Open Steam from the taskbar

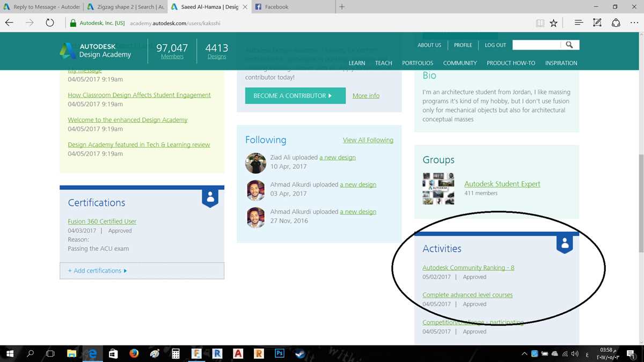(300, 353)
